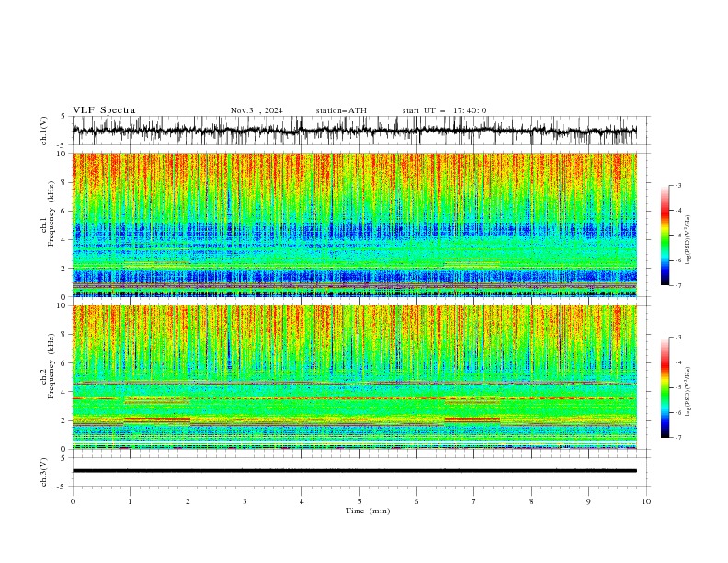Click the ch.1 spectrogram color scale bar
The height and width of the screenshot is (563, 728).
point(665,236)
